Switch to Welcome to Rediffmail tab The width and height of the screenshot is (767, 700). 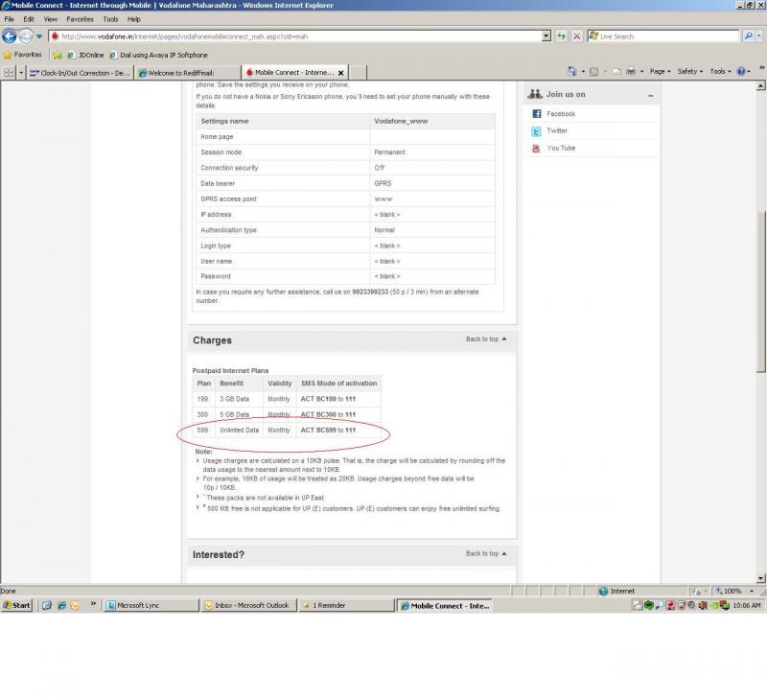[187, 73]
